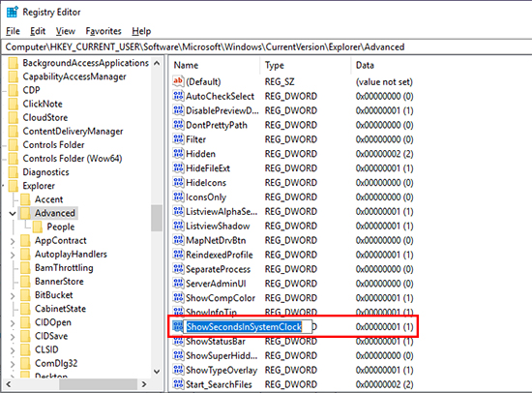Select the AutoCheckSelect DWORD icon

coord(178,96)
